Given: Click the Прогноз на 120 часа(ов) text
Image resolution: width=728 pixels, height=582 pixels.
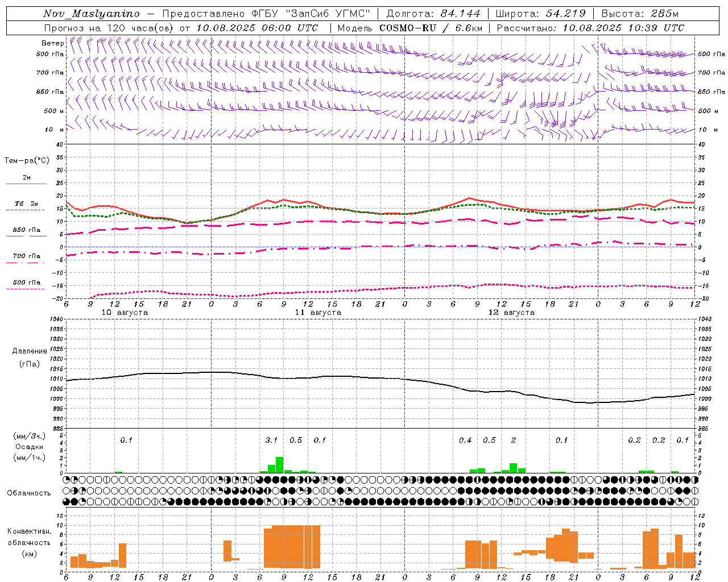Looking at the screenshot, I should point(110,28).
